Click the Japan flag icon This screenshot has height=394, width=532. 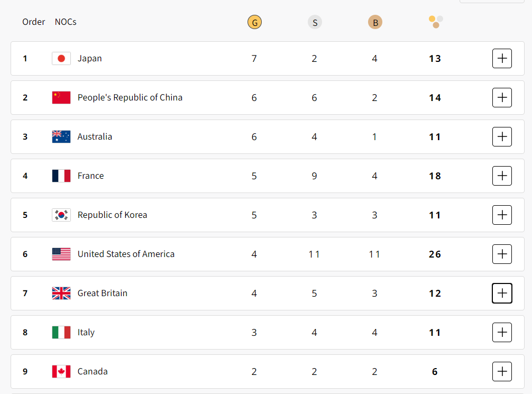point(61,58)
